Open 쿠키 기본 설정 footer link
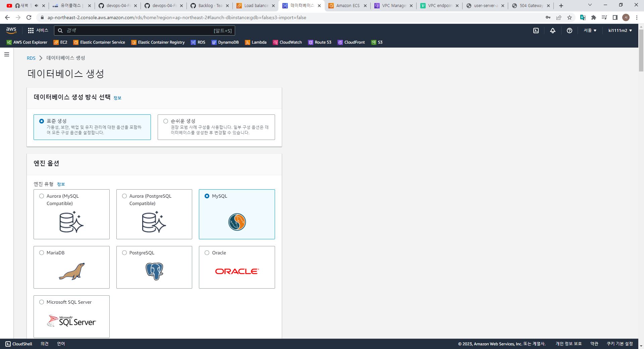The image size is (644, 349). point(620,344)
